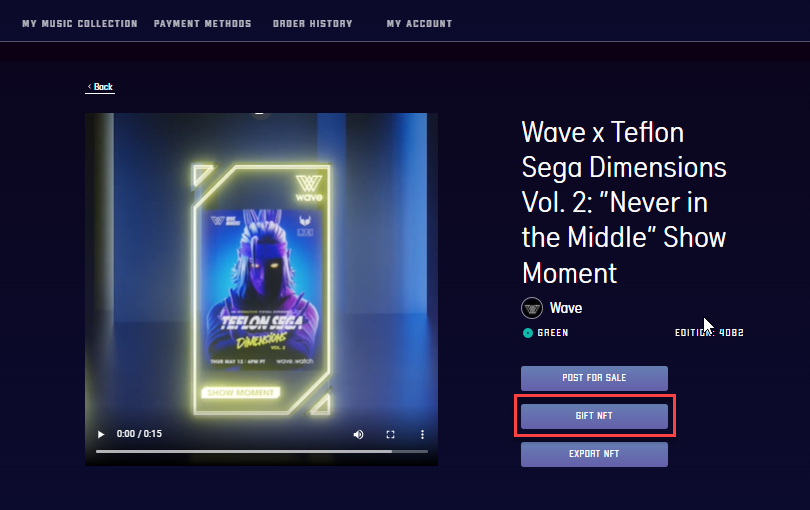
Task: Click the Export NFT button
Action: [x=594, y=454]
